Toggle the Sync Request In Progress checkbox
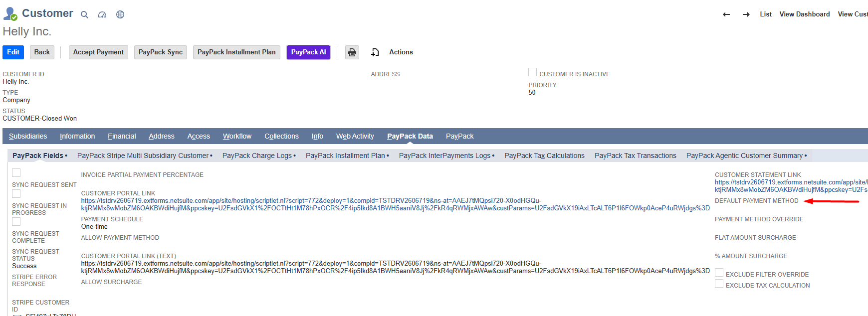Screen dimensions: 868x316 (16, 194)
